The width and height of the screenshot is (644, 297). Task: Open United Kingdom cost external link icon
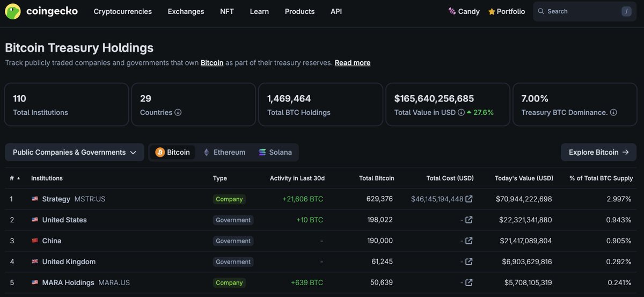pyautogui.click(x=469, y=262)
